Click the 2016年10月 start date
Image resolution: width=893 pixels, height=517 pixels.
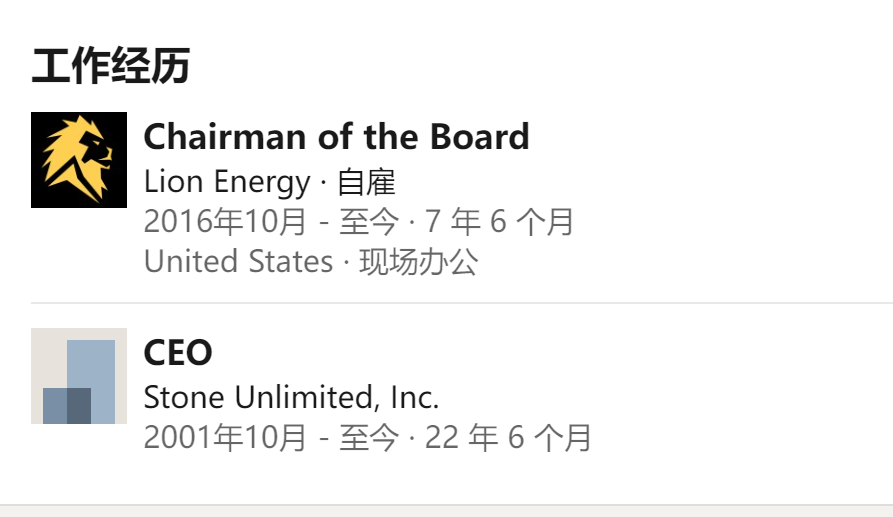(x=225, y=222)
